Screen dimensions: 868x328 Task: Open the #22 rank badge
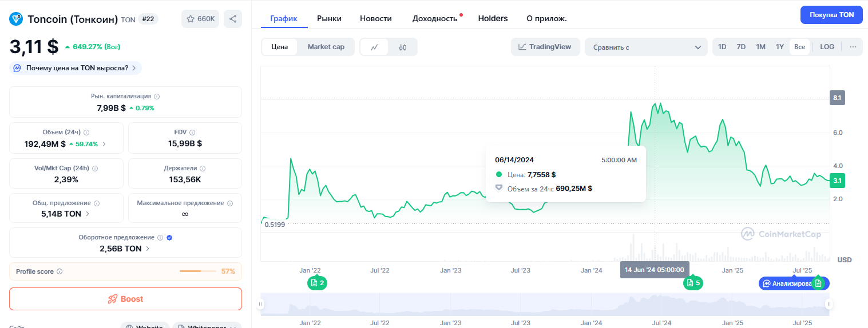pyautogui.click(x=148, y=19)
